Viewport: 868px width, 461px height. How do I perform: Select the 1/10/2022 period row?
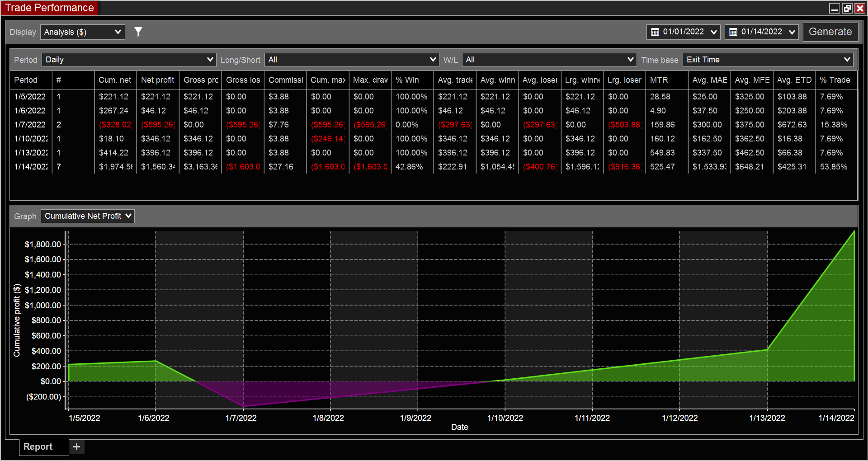[434, 139]
